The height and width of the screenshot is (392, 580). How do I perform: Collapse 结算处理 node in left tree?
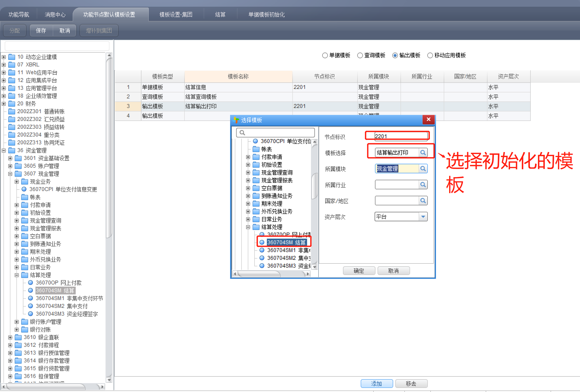click(17, 275)
